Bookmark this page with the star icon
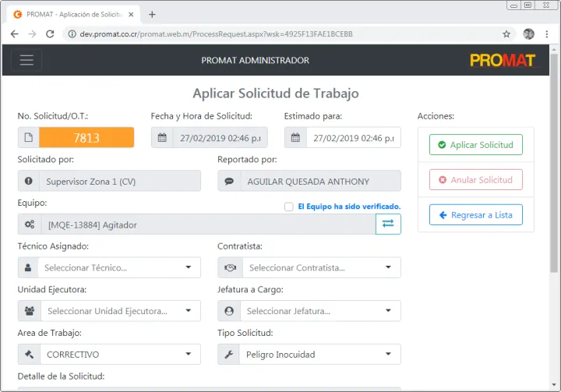 pos(506,34)
